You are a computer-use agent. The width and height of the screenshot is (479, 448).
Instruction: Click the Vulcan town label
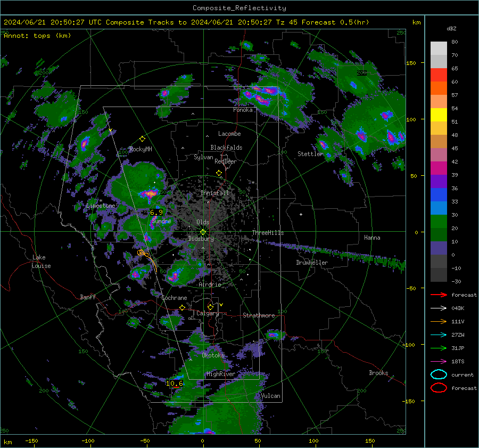click(x=271, y=396)
